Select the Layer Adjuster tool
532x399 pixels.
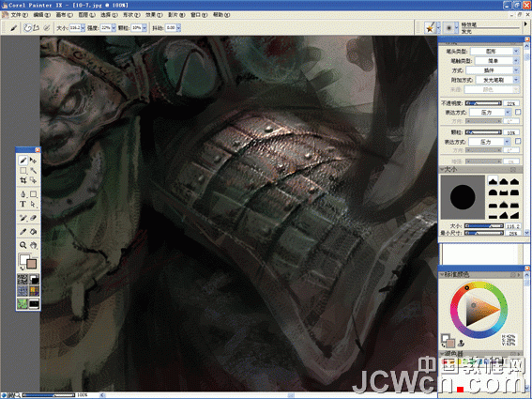(33, 160)
